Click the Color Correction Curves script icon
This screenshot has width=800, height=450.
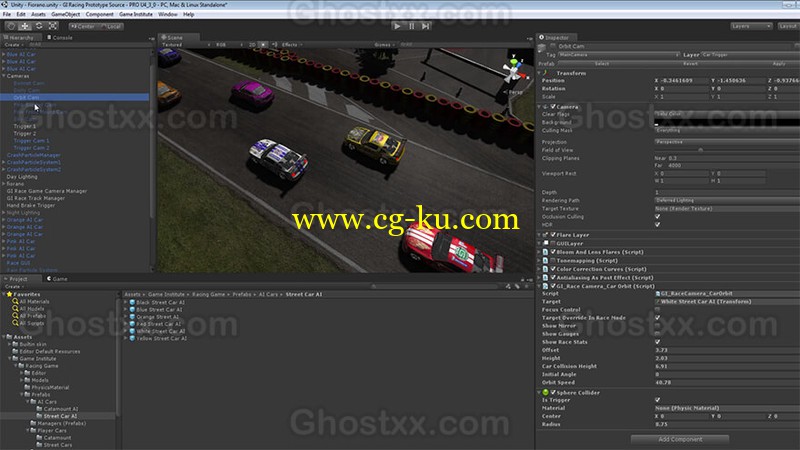tap(545, 269)
